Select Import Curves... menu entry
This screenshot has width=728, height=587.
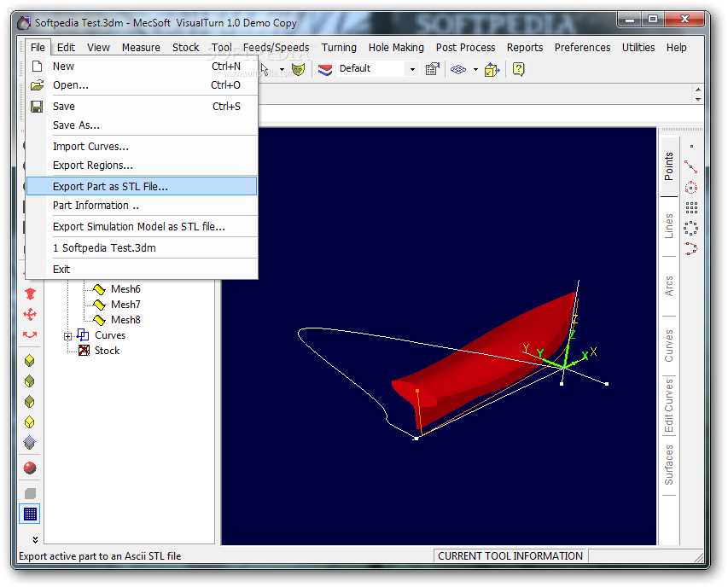[142, 146]
